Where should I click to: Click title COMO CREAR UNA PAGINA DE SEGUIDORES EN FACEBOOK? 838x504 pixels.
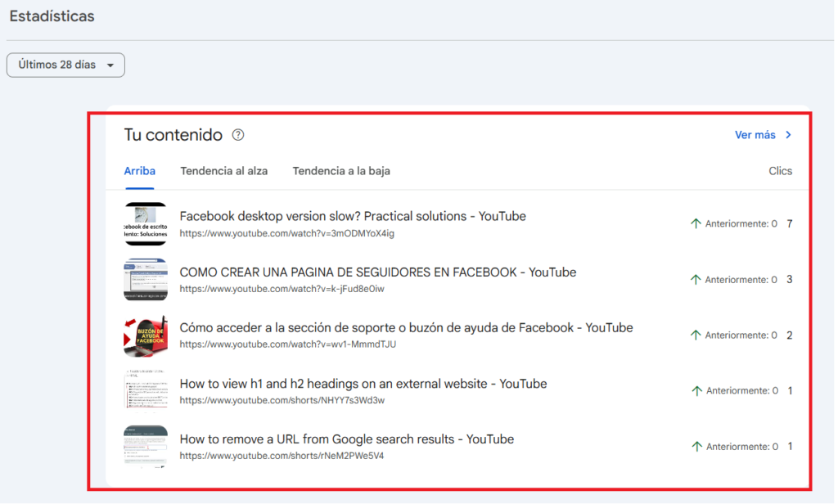378,272
